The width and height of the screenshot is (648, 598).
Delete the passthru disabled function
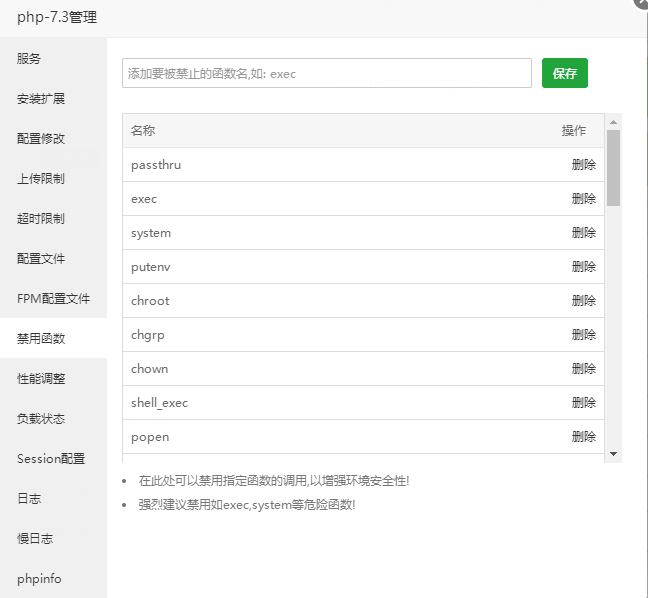583,165
